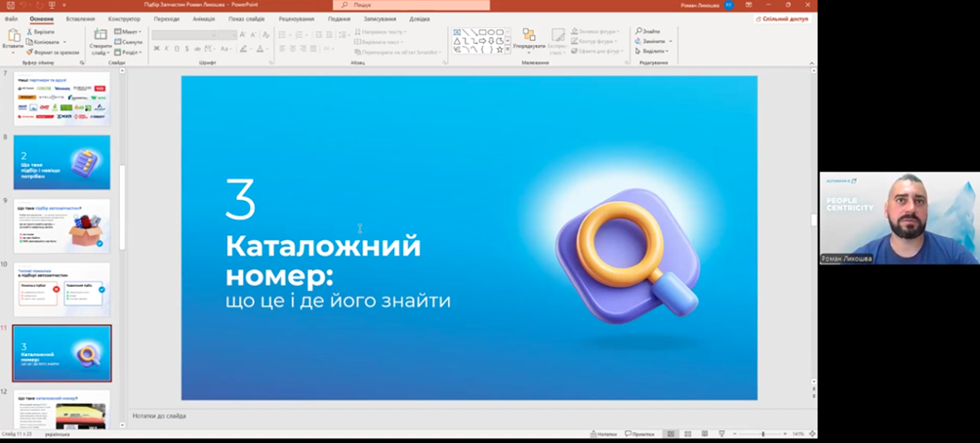This screenshot has width=980, height=443.
Task: Switch to Normal view in the status bar
Action: coord(671,434)
